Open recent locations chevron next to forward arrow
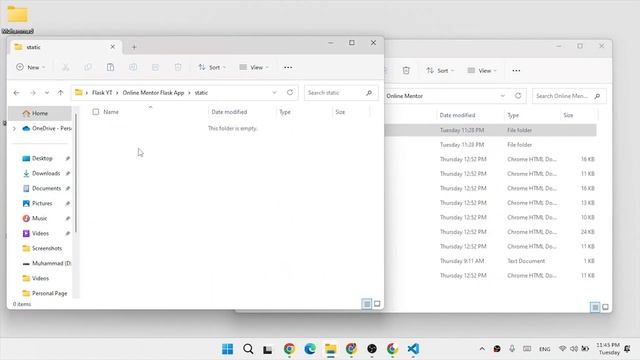The width and height of the screenshot is (640, 360). coord(47,93)
